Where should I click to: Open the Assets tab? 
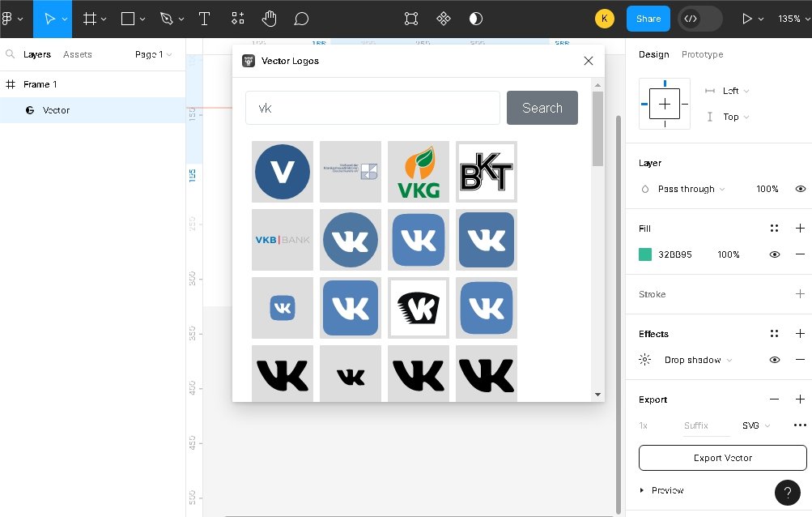(78, 54)
